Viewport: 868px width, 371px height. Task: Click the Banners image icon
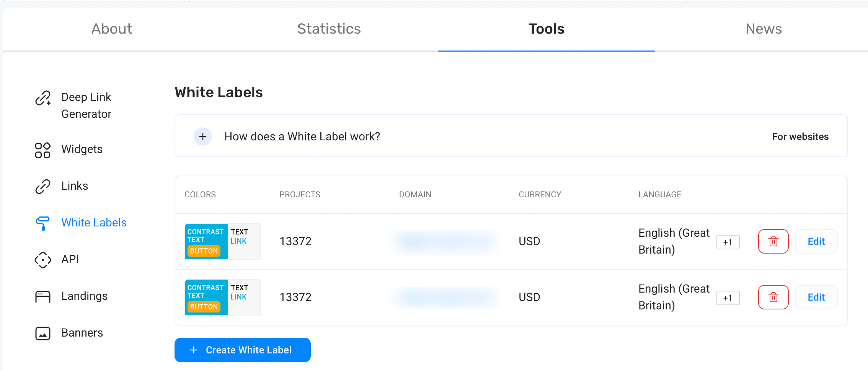[x=43, y=334]
